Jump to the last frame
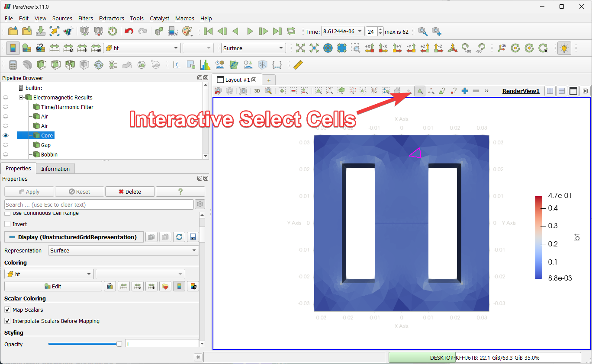The width and height of the screenshot is (592, 364). (277, 31)
